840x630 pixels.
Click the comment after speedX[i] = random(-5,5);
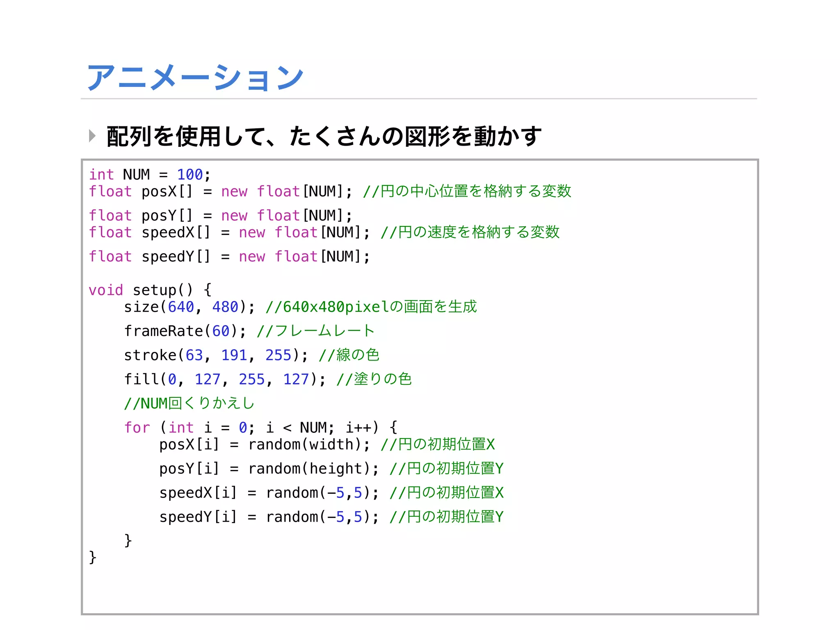(x=447, y=493)
